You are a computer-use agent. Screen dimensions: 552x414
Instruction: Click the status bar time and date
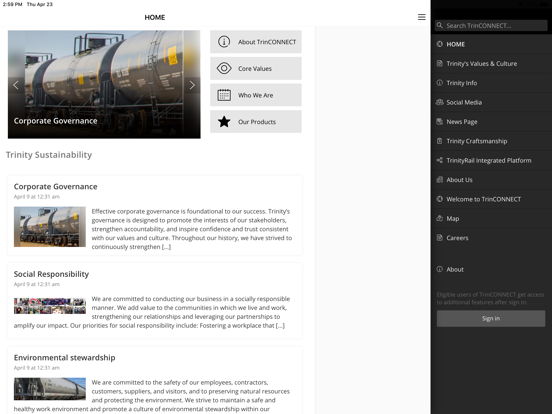(27, 4)
